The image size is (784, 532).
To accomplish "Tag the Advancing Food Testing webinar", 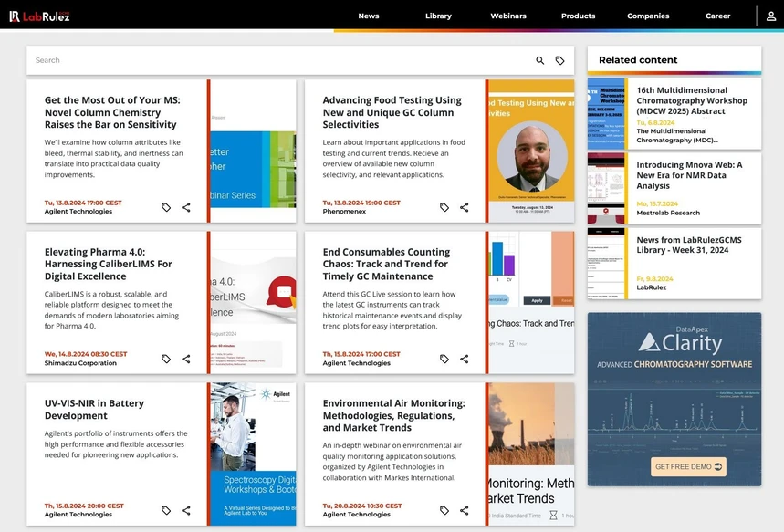I will coord(444,207).
